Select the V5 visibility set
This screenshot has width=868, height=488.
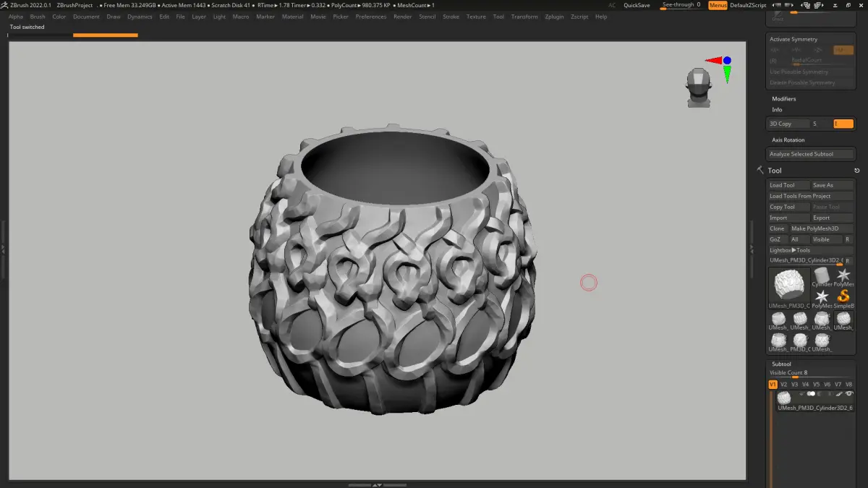(816, 385)
